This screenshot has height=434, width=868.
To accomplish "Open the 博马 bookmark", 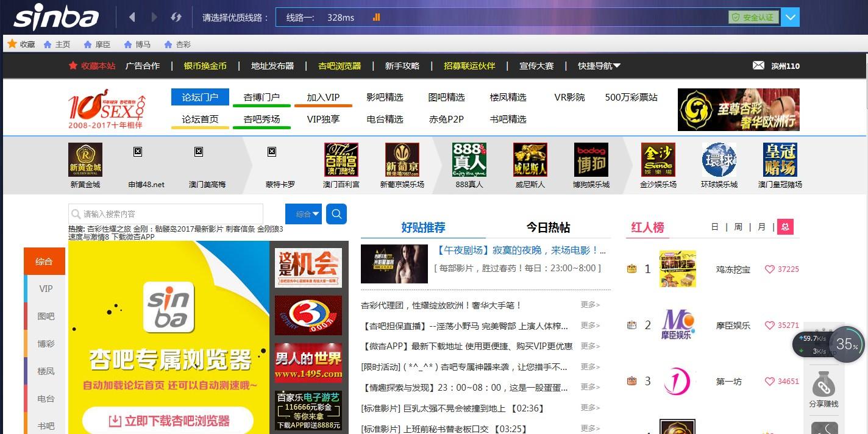I will point(137,44).
